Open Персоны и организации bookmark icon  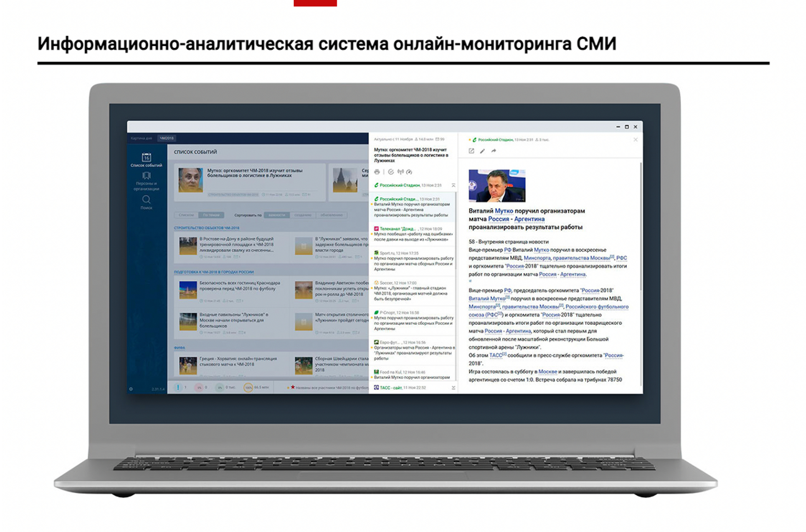146,175
